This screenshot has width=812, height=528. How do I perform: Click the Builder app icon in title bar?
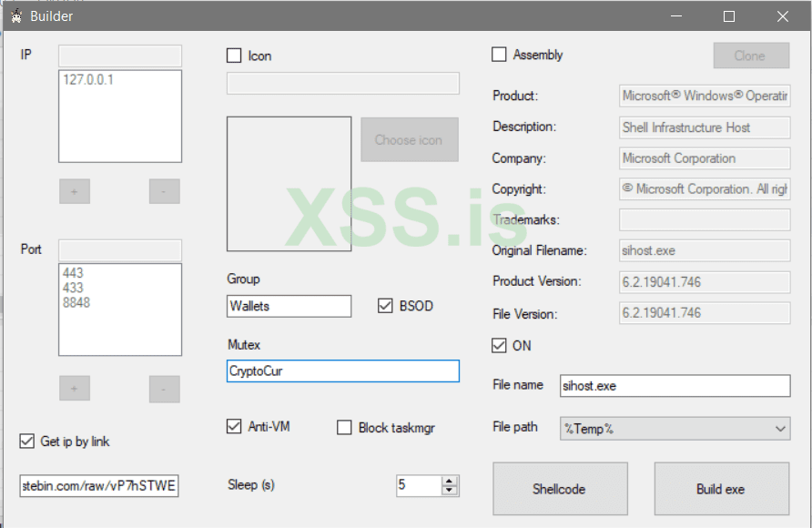point(16,16)
